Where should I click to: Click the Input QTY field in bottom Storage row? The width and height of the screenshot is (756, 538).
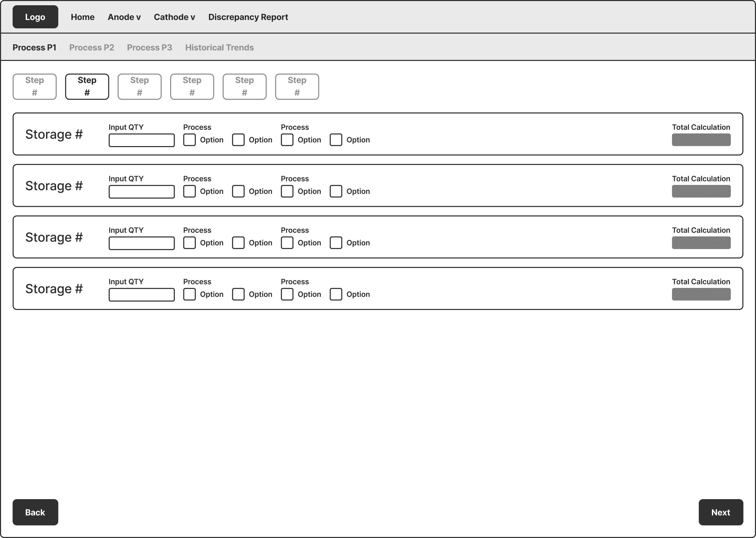(x=141, y=294)
